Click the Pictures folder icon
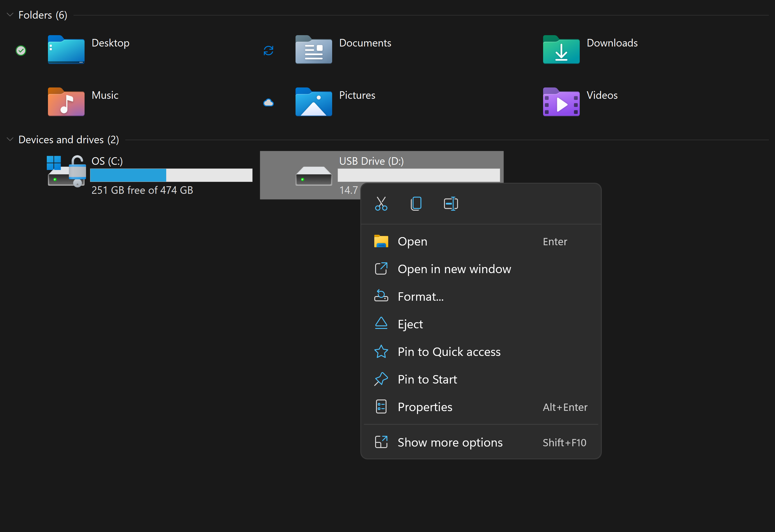Image resolution: width=775 pixels, height=532 pixels. click(x=314, y=102)
